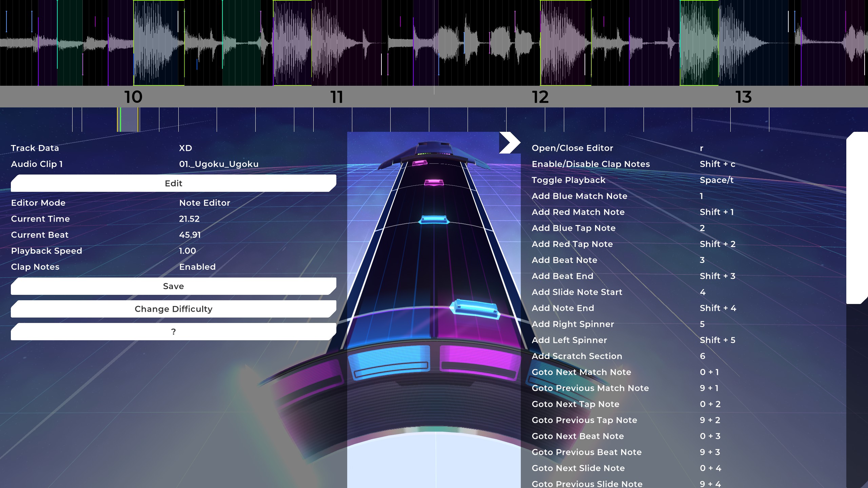This screenshot has height=488, width=868.
Task: Click the 'Add Scratch Section' shortcut entry
Action: (x=577, y=356)
